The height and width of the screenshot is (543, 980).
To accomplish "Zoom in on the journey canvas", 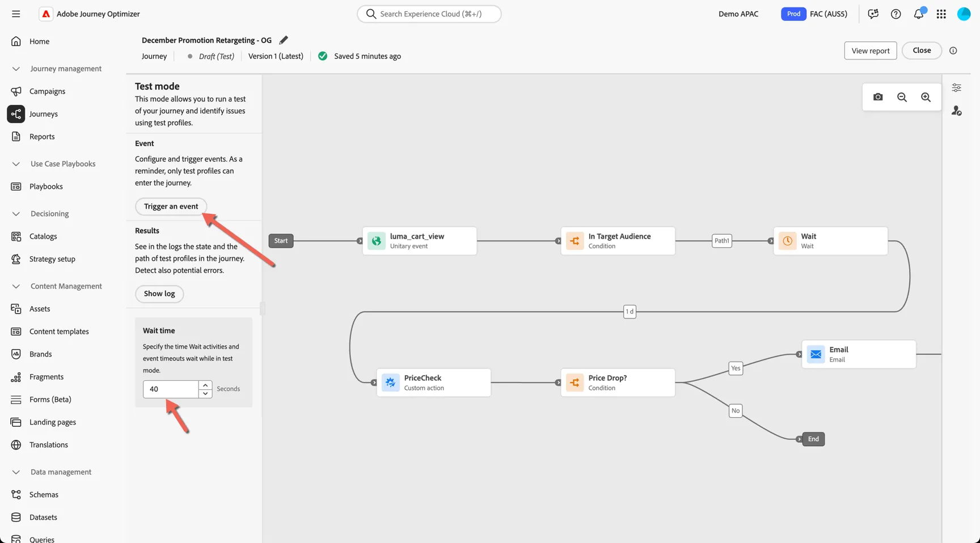I will [x=926, y=97].
